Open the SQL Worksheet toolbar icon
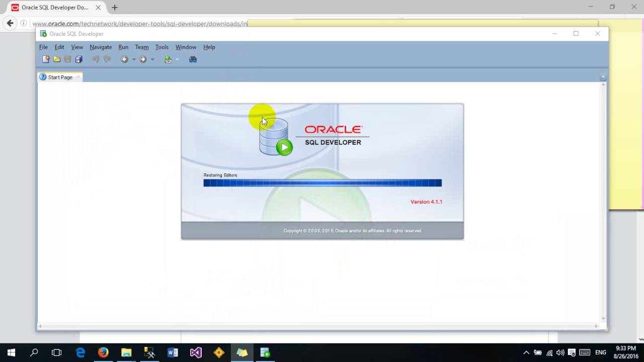Screen dimensions: 644x362 pos(168,59)
